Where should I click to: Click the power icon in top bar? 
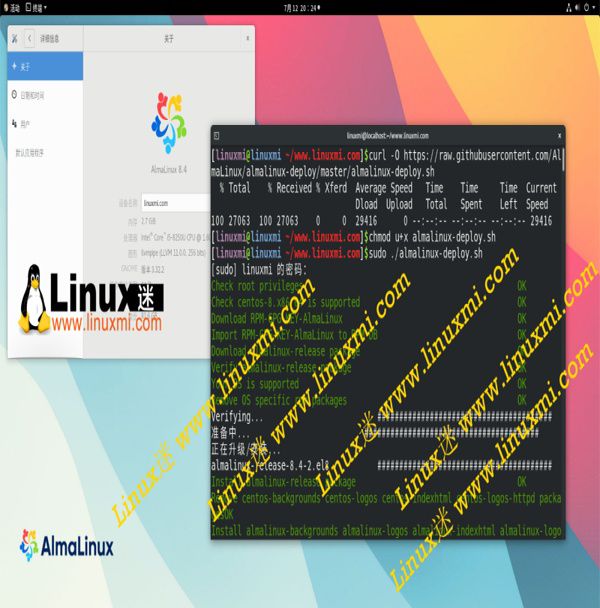pos(586,7)
